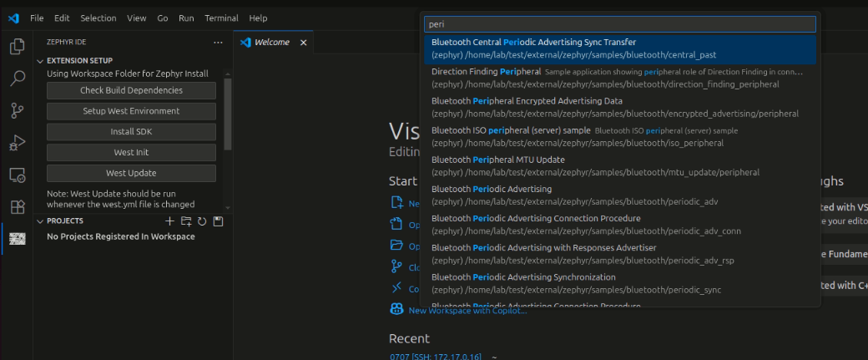Click the Open File icon on Welcome page
868x360 pixels.
[396, 224]
